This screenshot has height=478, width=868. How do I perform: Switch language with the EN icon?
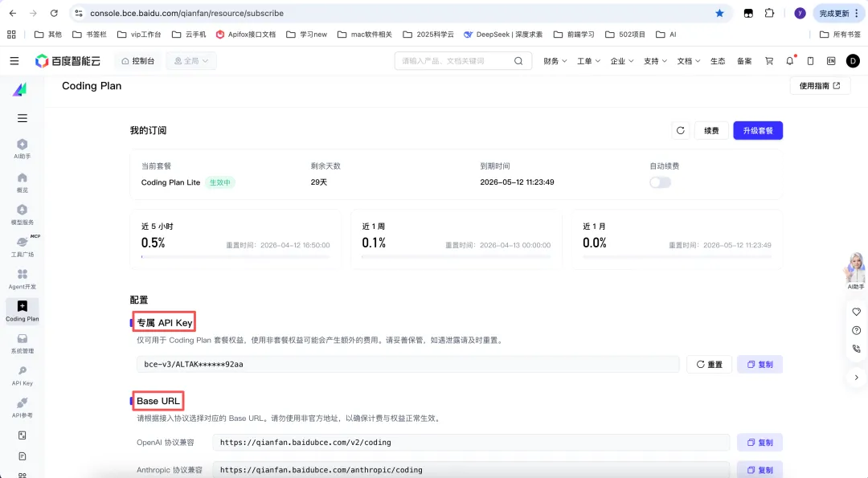[831, 61]
